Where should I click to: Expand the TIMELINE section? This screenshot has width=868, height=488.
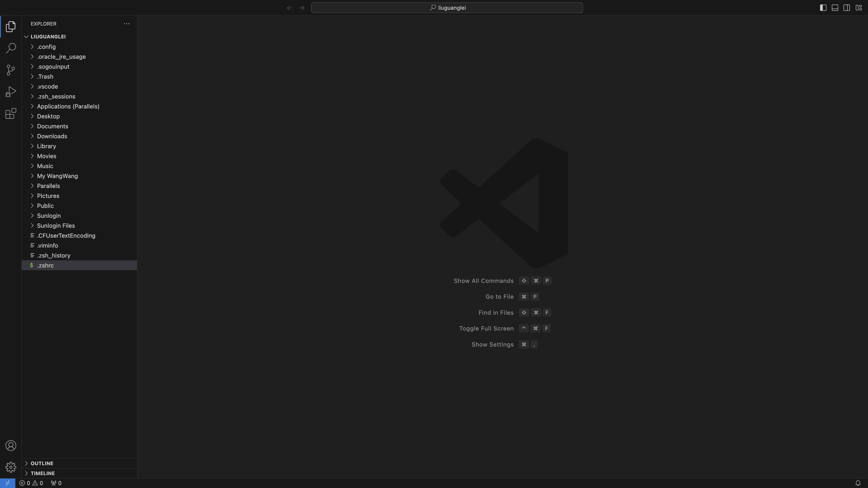[42, 473]
